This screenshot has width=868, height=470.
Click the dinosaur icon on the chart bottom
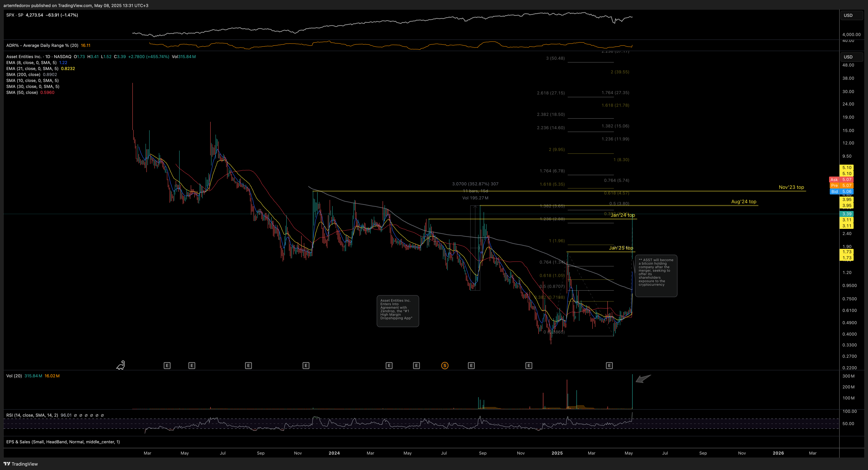tap(121, 365)
